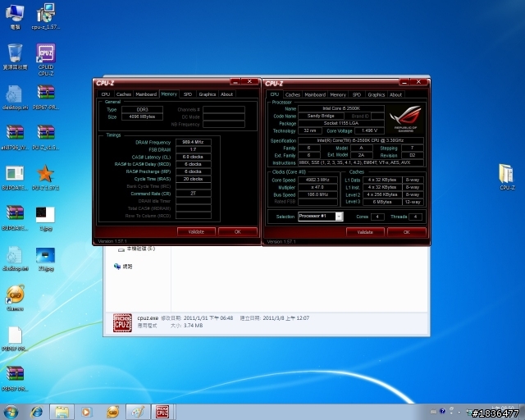Select the bottom P8P67 WinRAR archive icon

[x=15, y=378]
